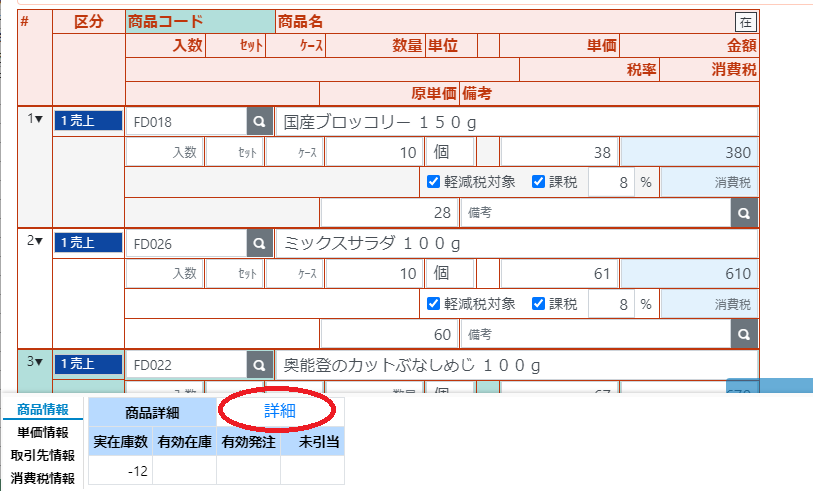The width and height of the screenshot is (813, 491).
Task: Open the 詳細 link in product details
Action: [x=279, y=411]
